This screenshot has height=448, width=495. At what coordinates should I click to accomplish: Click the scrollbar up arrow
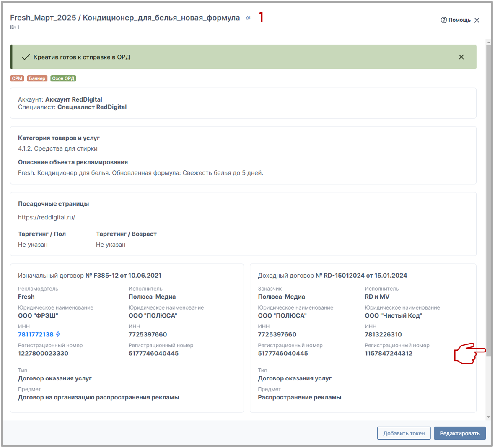488,42
